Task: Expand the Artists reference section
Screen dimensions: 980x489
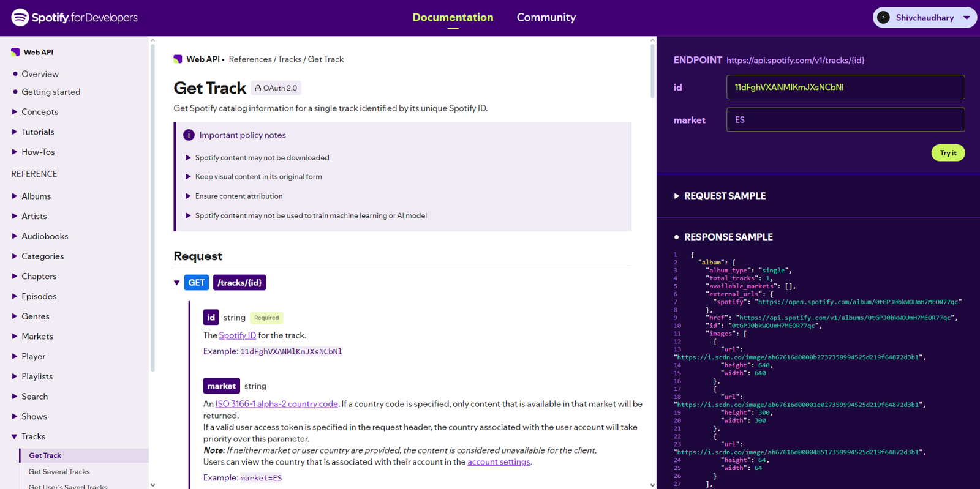Action: (x=29, y=216)
